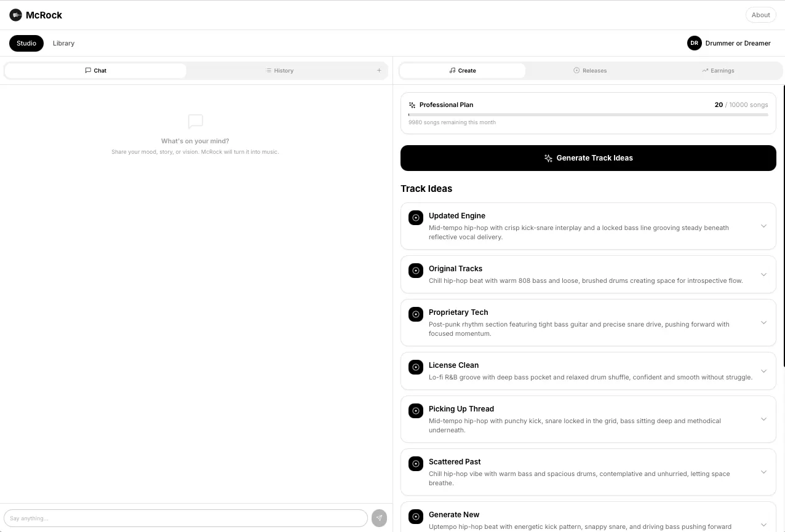
Task: Click the McRock brand name
Action: pyautogui.click(x=44, y=15)
